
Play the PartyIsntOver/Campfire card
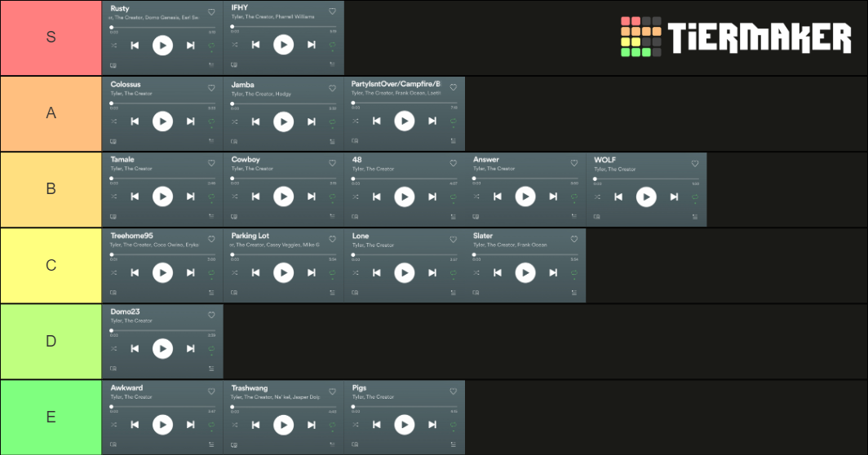click(404, 121)
